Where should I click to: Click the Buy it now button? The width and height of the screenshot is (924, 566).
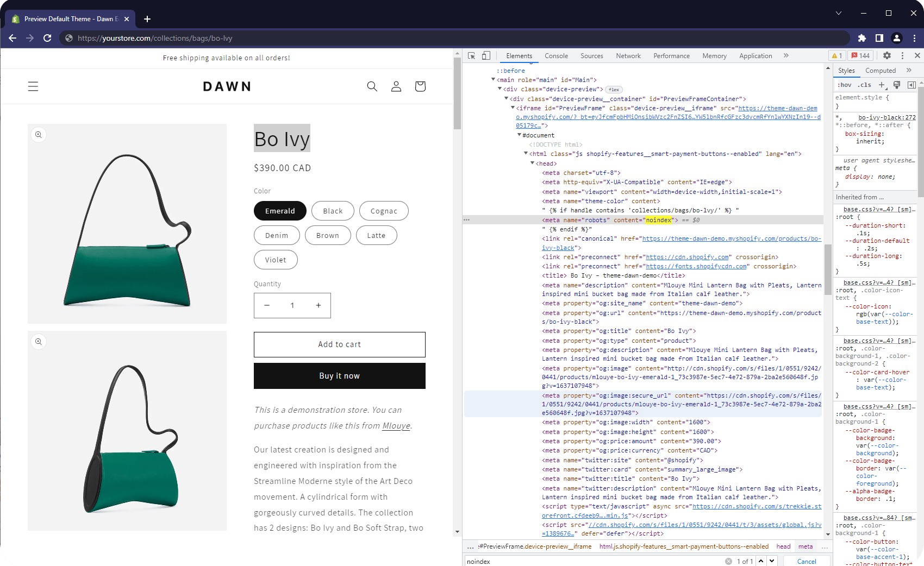pyautogui.click(x=340, y=376)
